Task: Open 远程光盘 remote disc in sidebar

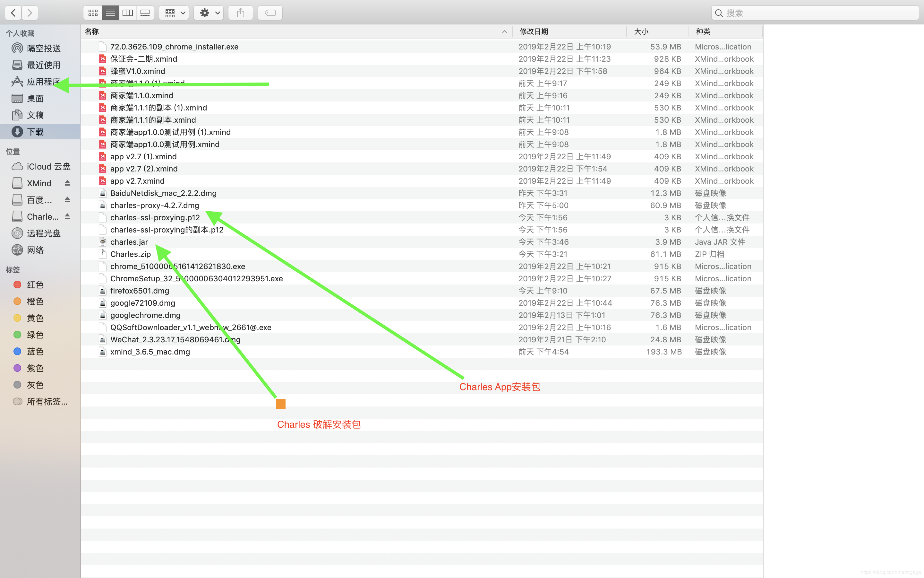Action: coord(40,233)
